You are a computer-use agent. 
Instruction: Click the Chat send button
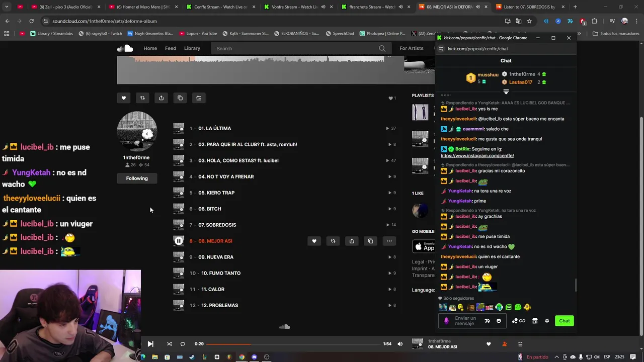(565, 321)
